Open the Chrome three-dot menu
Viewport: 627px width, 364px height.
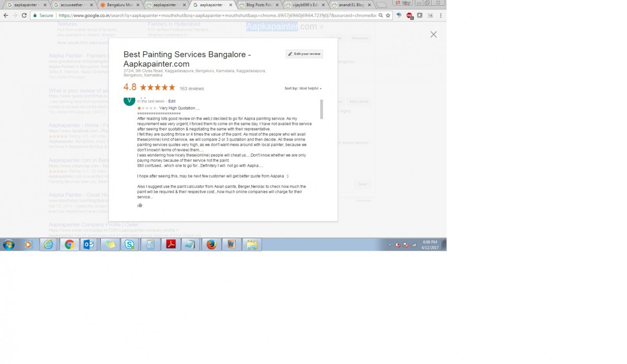(x=440, y=16)
